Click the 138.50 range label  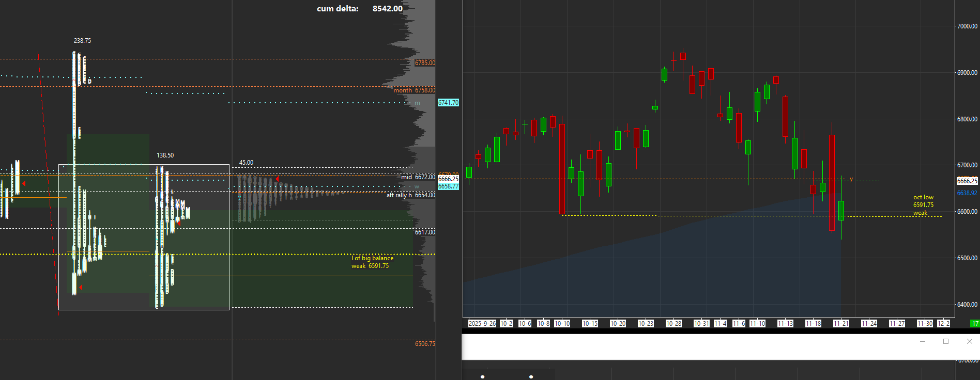(x=165, y=155)
